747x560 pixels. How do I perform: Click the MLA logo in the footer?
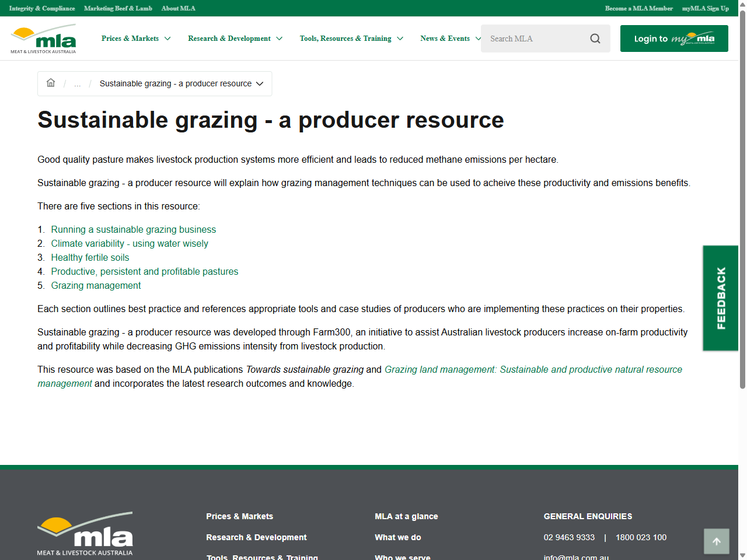[x=84, y=533]
